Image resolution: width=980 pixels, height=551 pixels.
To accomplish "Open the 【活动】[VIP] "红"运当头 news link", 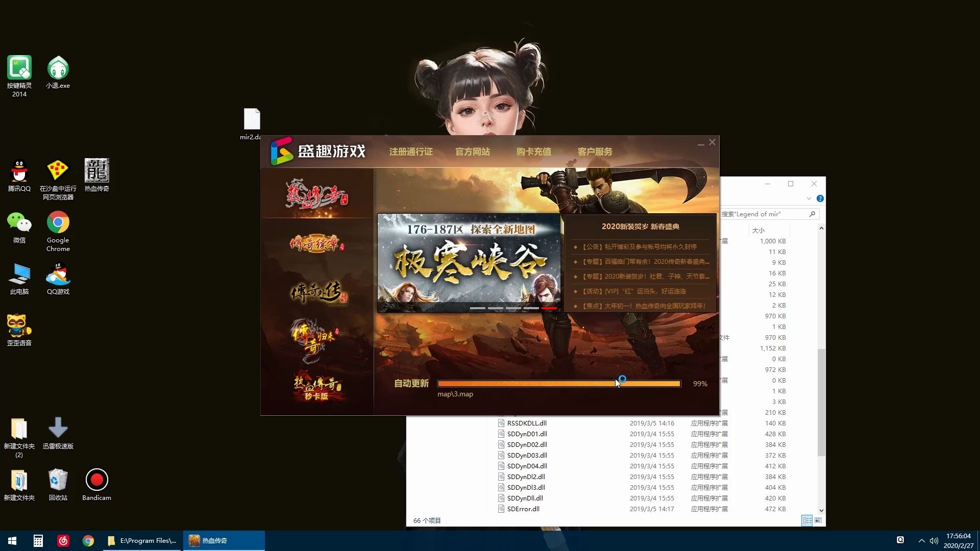I will coord(634,291).
